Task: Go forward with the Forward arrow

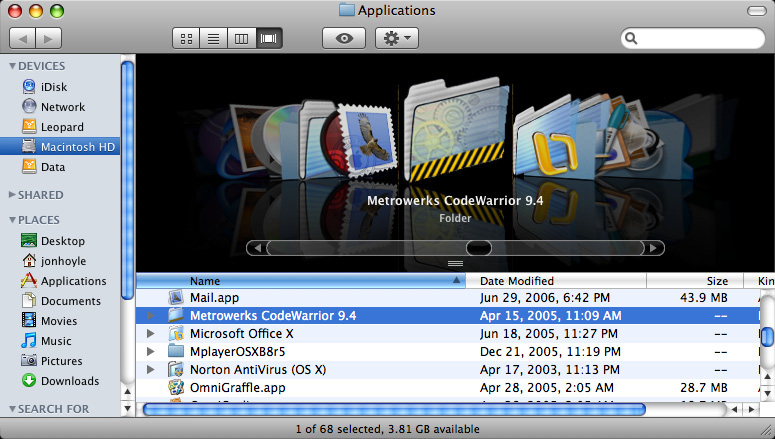Action: coord(48,39)
